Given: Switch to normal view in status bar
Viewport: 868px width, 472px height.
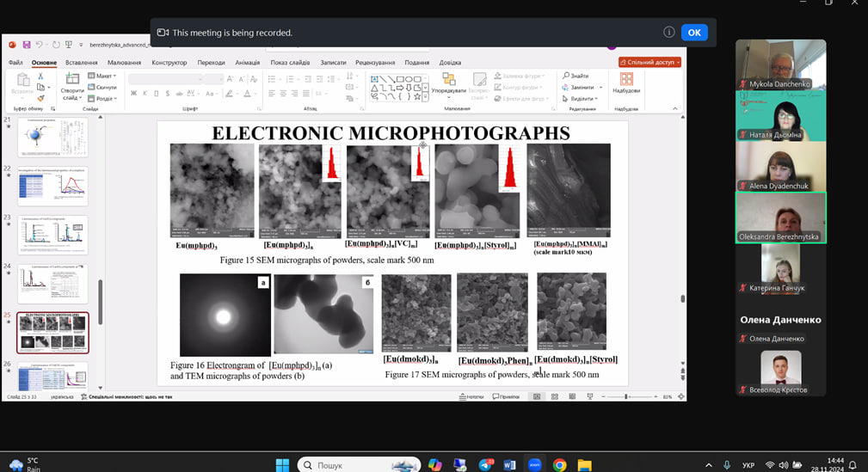Looking at the screenshot, I should tap(537, 396).
